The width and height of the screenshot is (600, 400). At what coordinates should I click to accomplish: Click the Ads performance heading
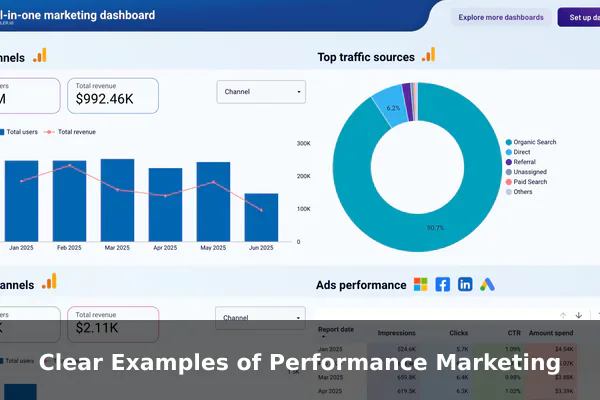361,285
